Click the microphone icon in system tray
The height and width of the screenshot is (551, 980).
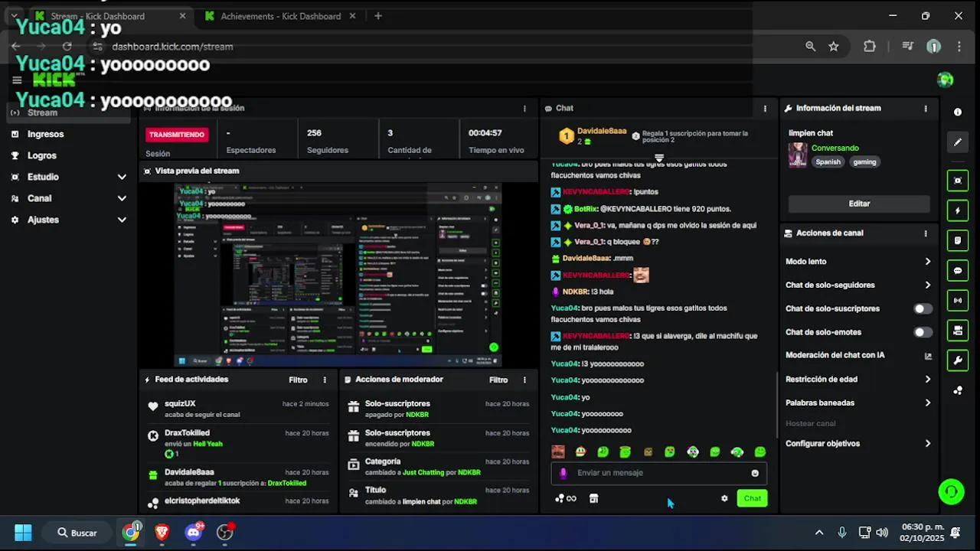[842, 533]
